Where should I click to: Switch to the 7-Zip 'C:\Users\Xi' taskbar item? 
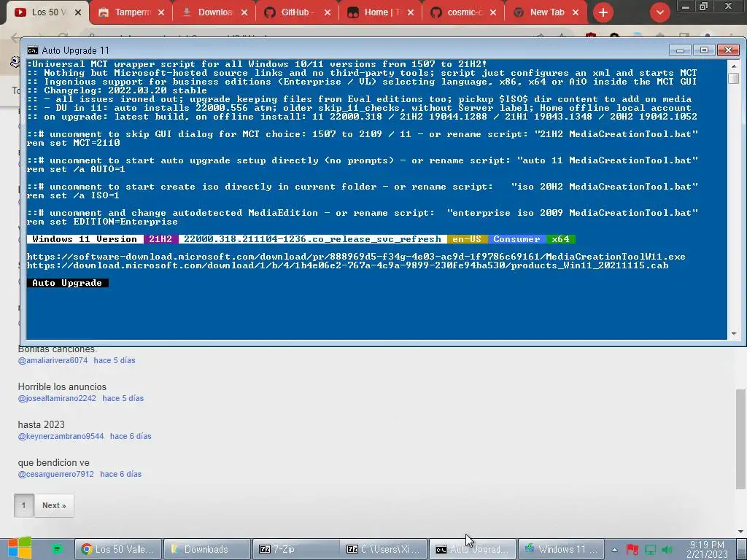point(385,549)
